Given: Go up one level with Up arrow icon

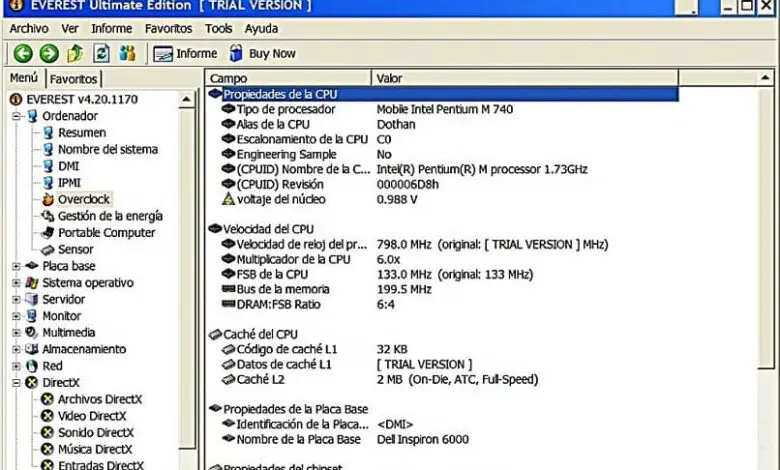Looking at the screenshot, I should pyautogui.click(x=76, y=53).
